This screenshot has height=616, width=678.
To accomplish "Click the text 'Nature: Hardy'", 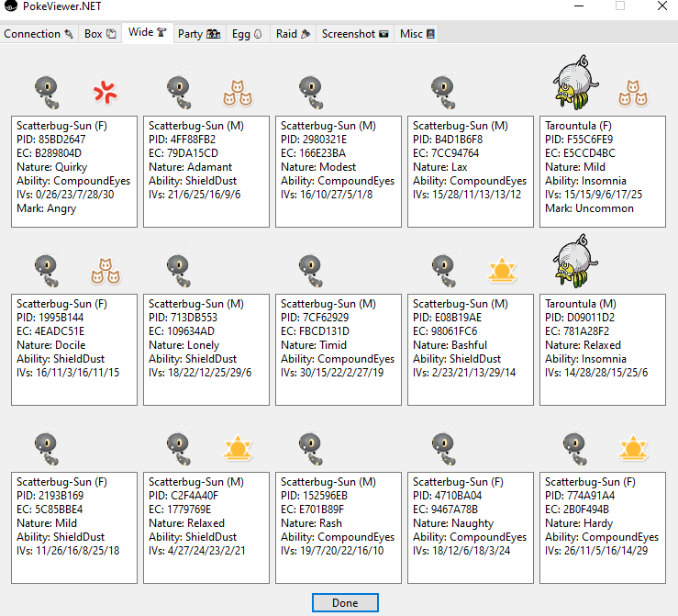I will 579,523.
